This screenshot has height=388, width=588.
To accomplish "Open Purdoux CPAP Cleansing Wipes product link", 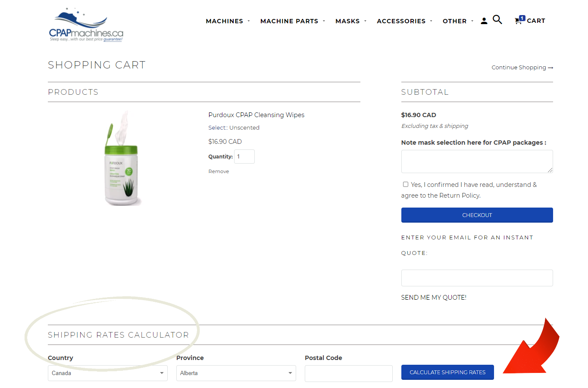I will click(256, 115).
